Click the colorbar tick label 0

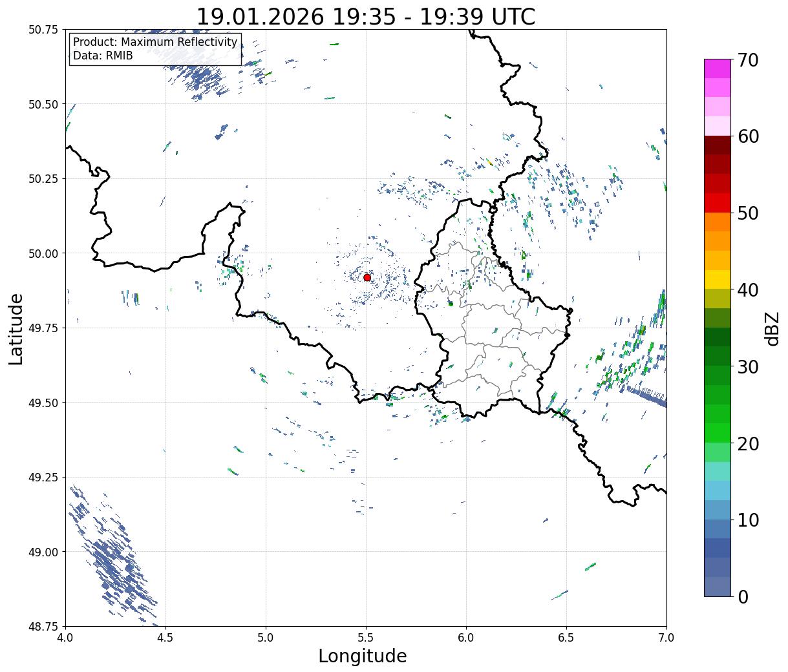coord(743,597)
